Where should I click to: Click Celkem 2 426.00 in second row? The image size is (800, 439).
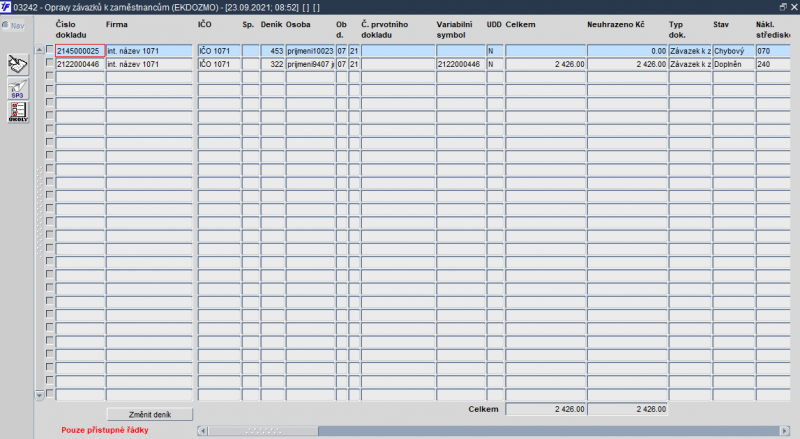click(x=545, y=64)
